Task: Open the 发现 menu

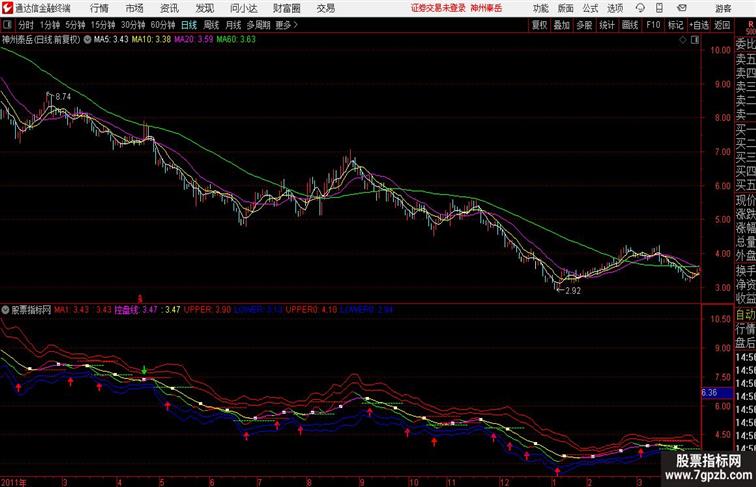Action: click(204, 8)
